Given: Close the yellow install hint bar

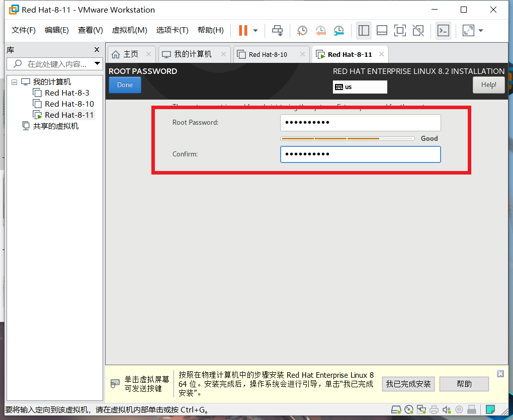Looking at the screenshot, I should click(x=500, y=374).
